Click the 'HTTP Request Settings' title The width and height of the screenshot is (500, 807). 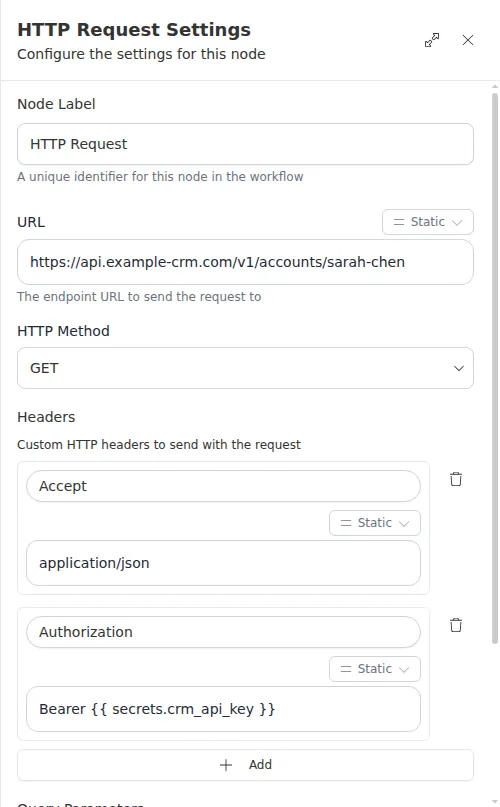pos(134,30)
